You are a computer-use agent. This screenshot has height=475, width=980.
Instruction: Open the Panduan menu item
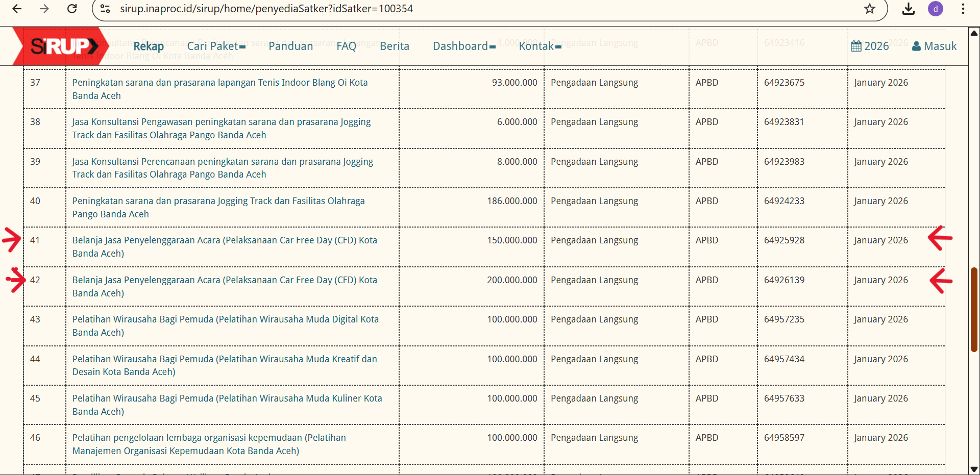(290, 46)
